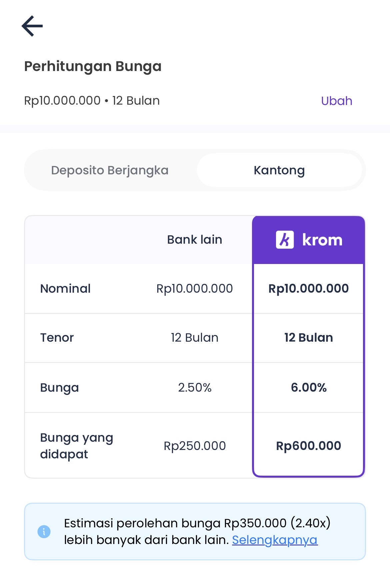Viewport: 390px width, 588px height.
Task: Click the Nominal row label
Action: 65,289
